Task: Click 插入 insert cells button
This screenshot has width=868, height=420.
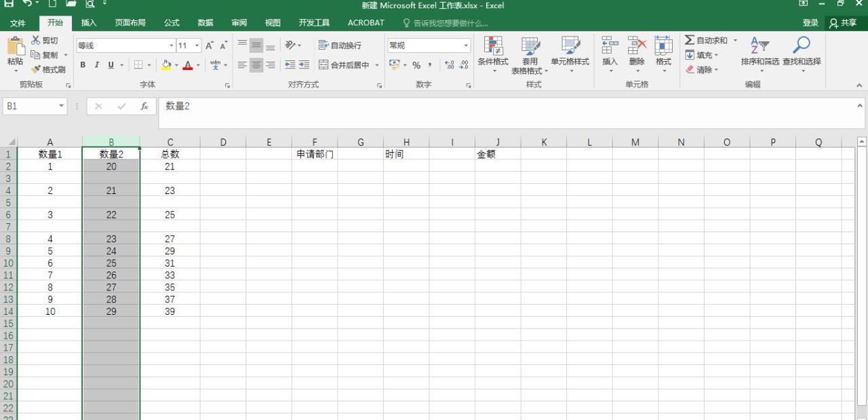Action: tap(610, 53)
